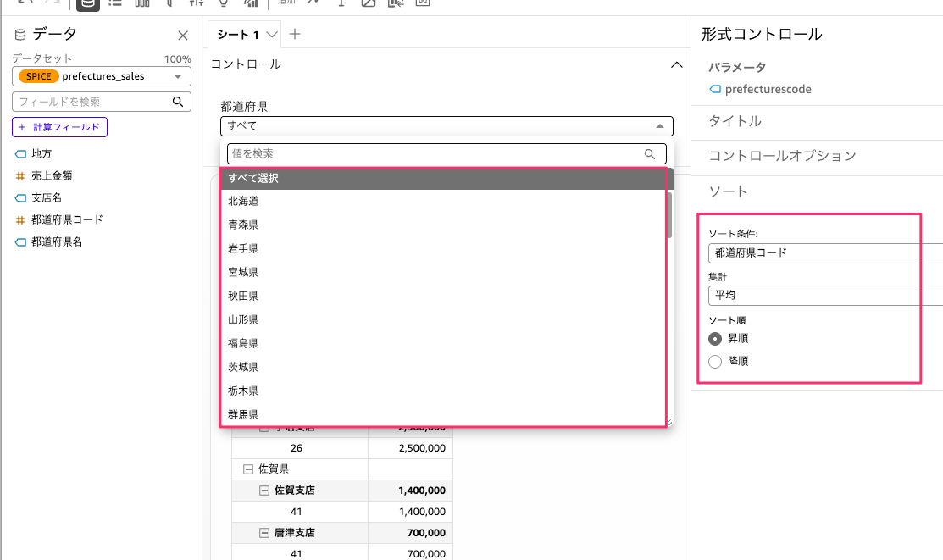This screenshot has height=560, width=943.
Task: Click the bold 1,400,000 in 佐賀支店 row
Action: click(x=422, y=491)
